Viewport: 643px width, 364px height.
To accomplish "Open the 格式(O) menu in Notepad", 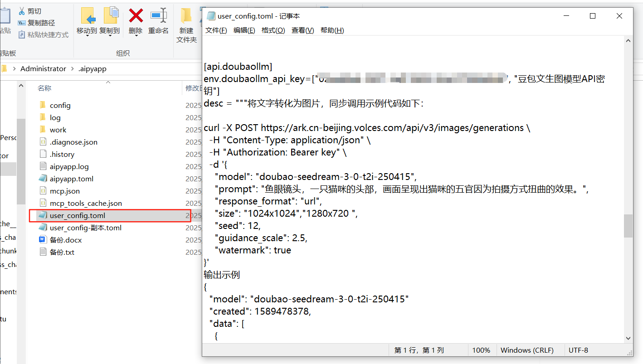I will tap(273, 30).
